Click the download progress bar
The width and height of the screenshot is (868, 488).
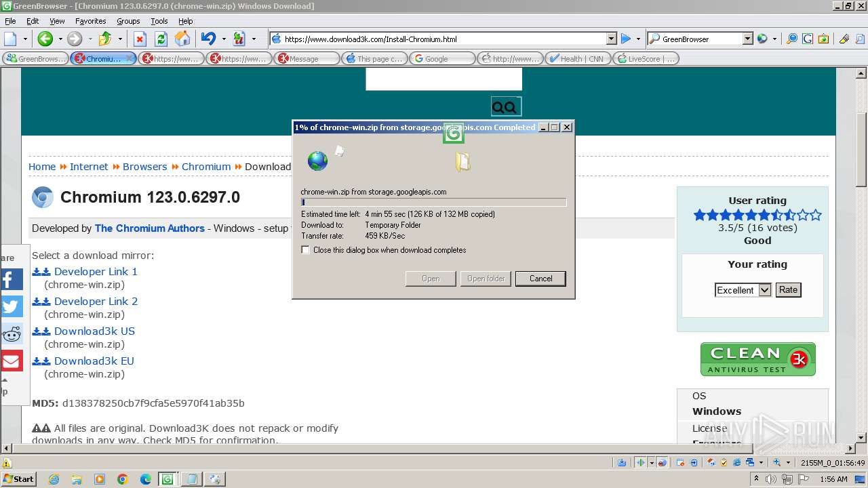pyautogui.click(x=433, y=202)
